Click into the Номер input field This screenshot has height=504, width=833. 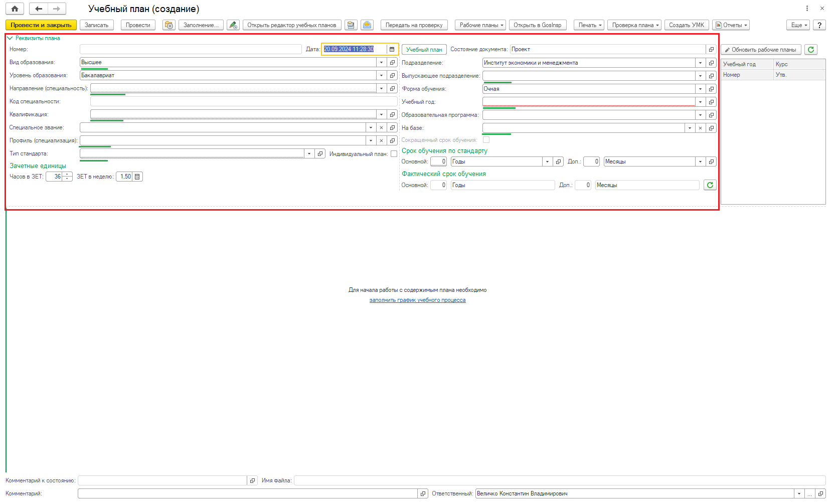[191, 49]
